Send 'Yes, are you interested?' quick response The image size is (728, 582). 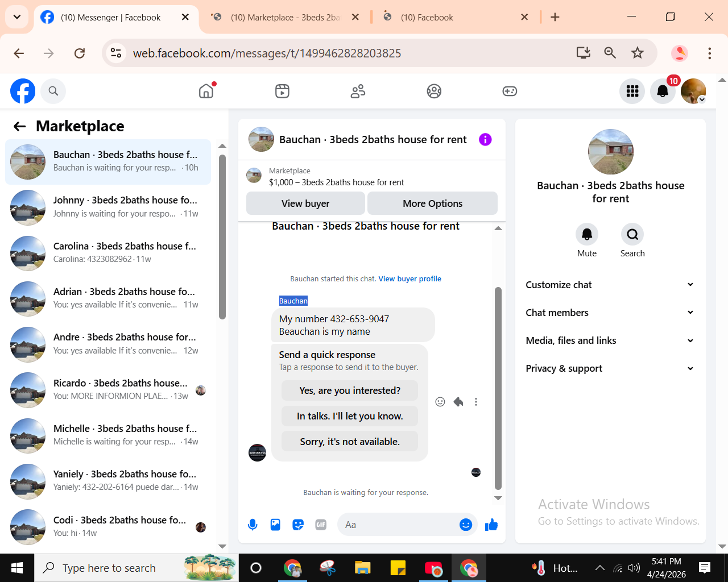(350, 390)
